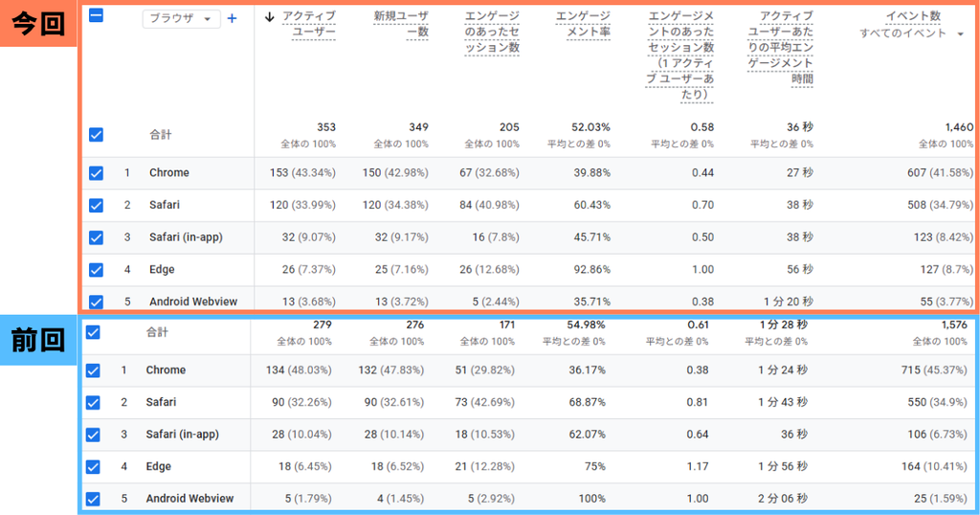Viewport: 980px width, 515px height.
Task: Uncheck the Chrome checkbox in 前回 table
Action: pyautogui.click(x=93, y=370)
